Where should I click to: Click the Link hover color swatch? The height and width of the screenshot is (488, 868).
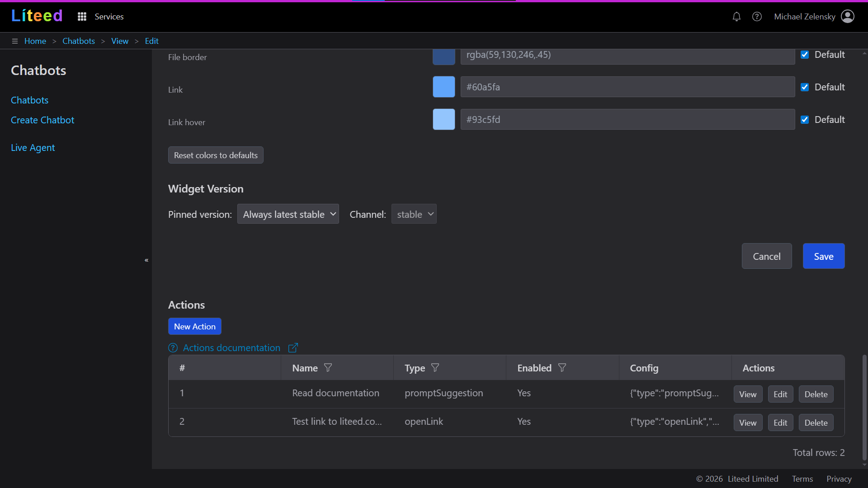click(443, 120)
